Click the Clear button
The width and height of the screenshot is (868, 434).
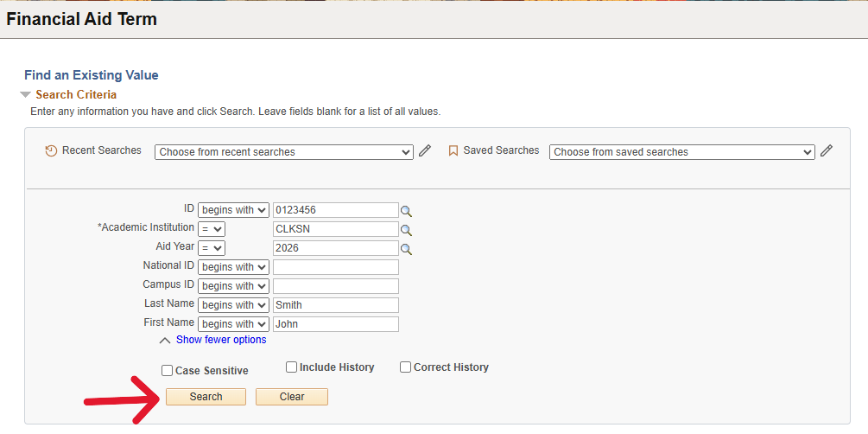point(292,397)
